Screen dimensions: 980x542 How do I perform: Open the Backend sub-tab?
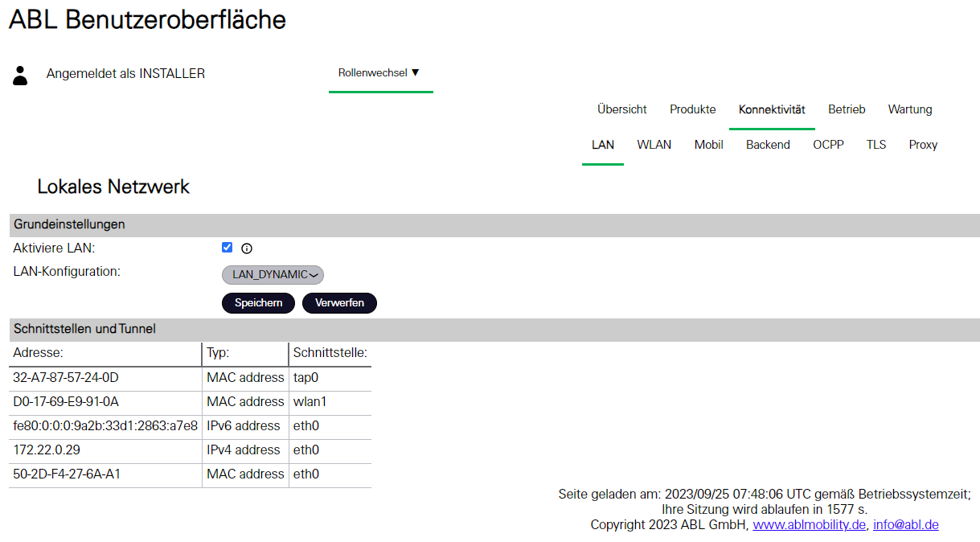click(768, 145)
